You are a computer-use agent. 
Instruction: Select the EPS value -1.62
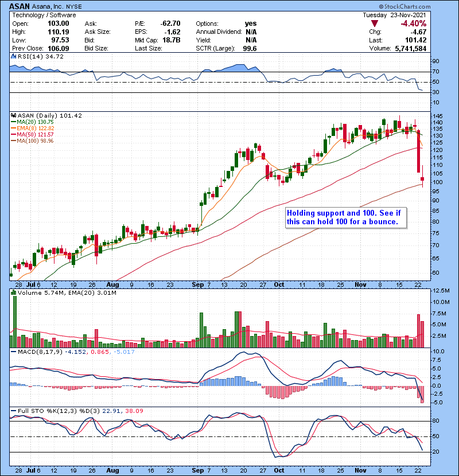point(172,32)
